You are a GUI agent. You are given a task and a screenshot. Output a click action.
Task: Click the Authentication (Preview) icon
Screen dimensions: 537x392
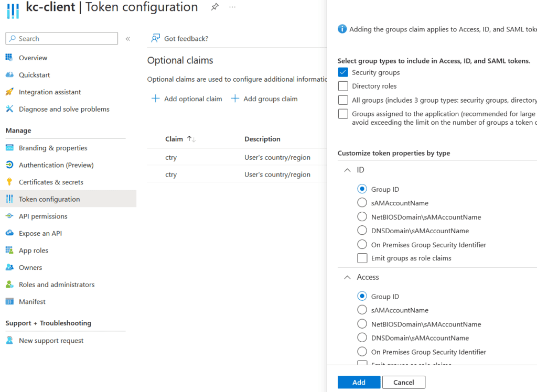[x=9, y=165]
